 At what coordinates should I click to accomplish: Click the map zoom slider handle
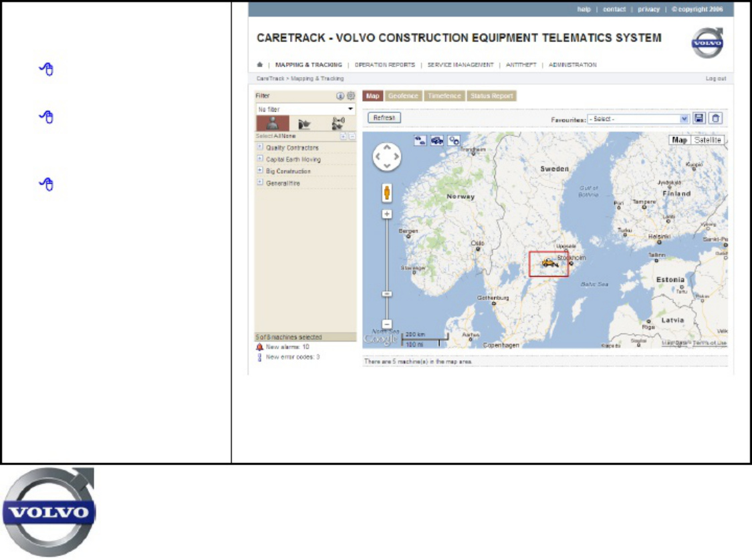coord(387,294)
